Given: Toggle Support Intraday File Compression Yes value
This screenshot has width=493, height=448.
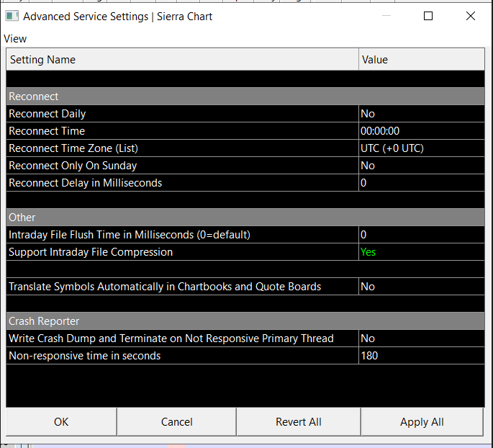Looking at the screenshot, I should click(421, 252).
